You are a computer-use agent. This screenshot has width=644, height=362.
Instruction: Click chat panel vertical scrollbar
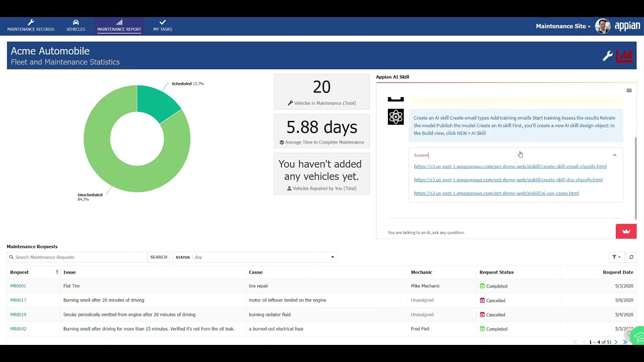pyautogui.click(x=636, y=178)
